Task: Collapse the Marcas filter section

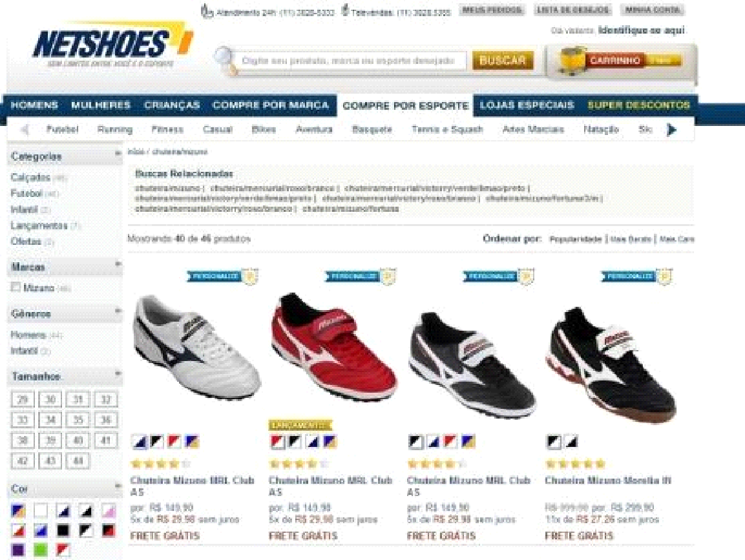Action: coord(118,264)
